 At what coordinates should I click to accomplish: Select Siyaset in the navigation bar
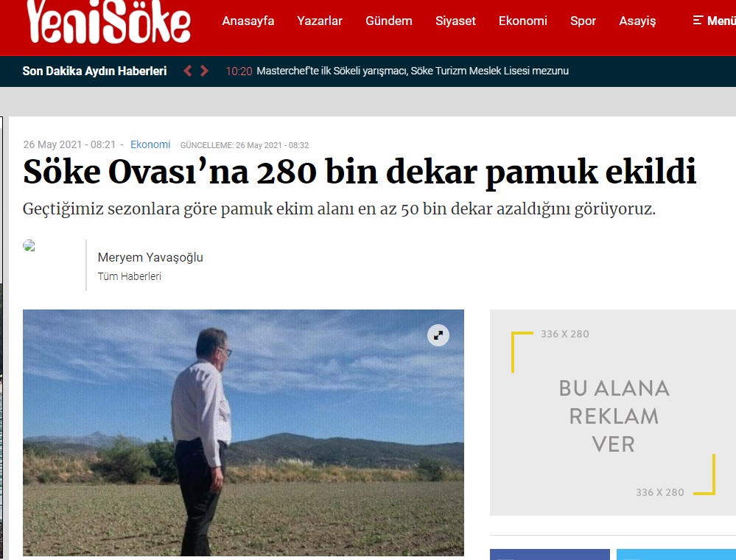(x=455, y=21)
